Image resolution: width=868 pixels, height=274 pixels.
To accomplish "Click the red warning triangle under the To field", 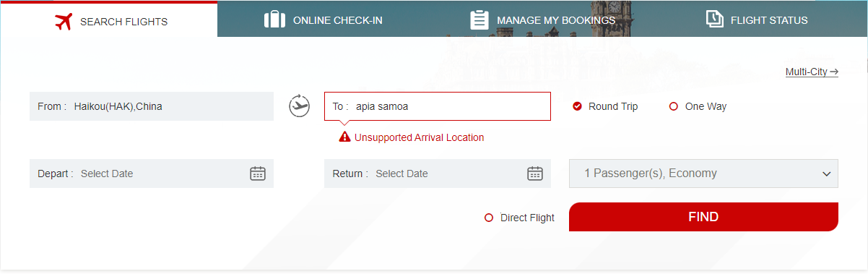I will point(344,137).
